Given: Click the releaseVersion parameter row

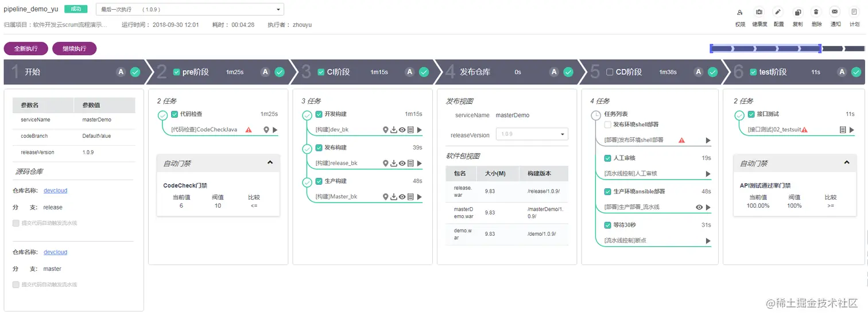Looking at the screenshot, I should click(x=74, y=153).
